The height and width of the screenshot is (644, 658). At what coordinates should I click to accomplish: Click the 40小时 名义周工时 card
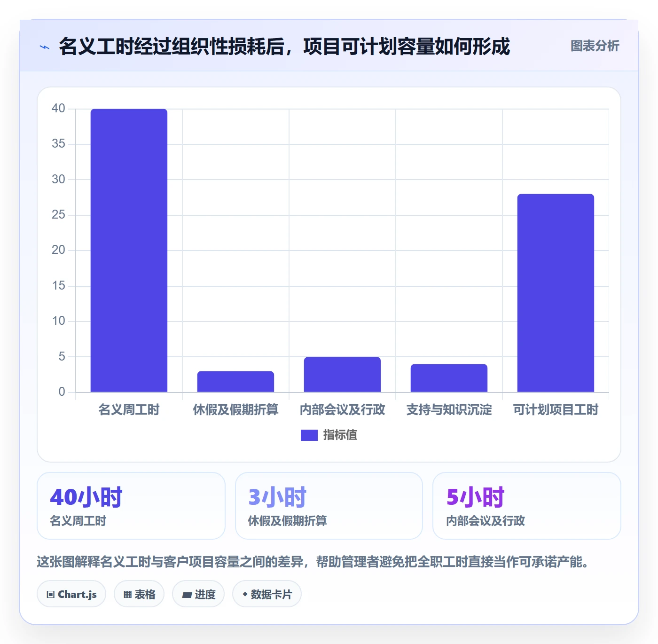(x=131, y=506)
